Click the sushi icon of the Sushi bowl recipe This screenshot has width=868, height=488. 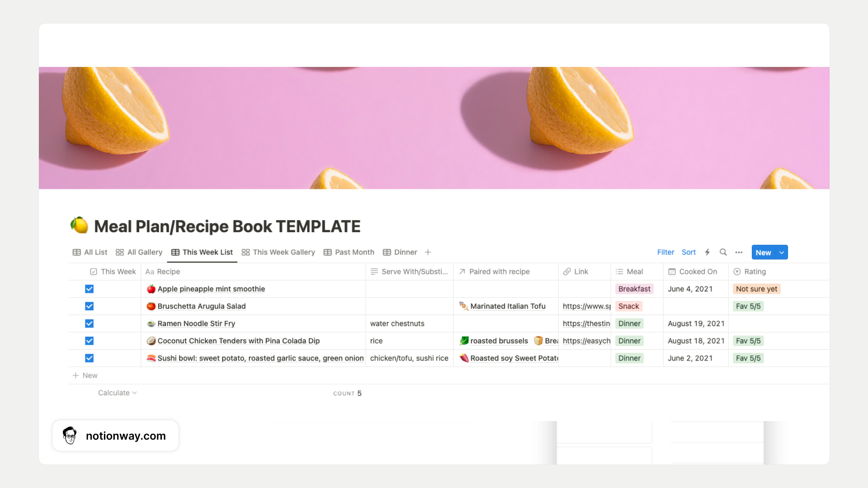pyautogui.click(x=151, y=358)
